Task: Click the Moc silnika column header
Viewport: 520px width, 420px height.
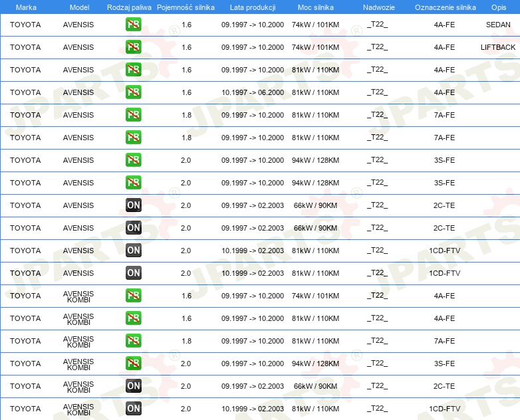Action: [316, 7]
